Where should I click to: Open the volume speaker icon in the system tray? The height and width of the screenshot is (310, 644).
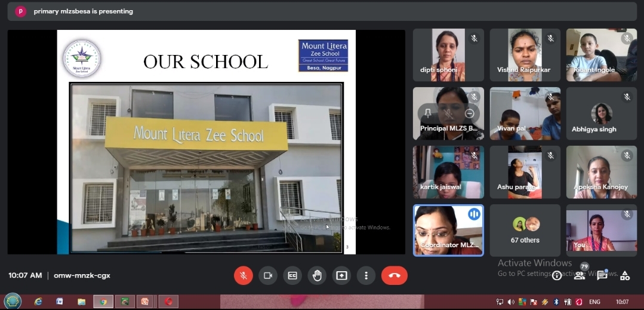pyautogui.click(x=511, y=302)
